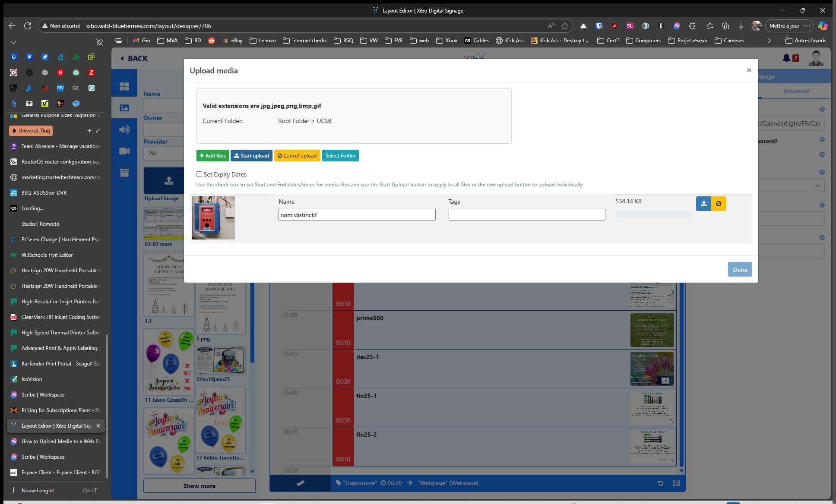Cancel the row upload with yellow icon
The height and width of the screenshot is (504, 836).
click(719, 204)
